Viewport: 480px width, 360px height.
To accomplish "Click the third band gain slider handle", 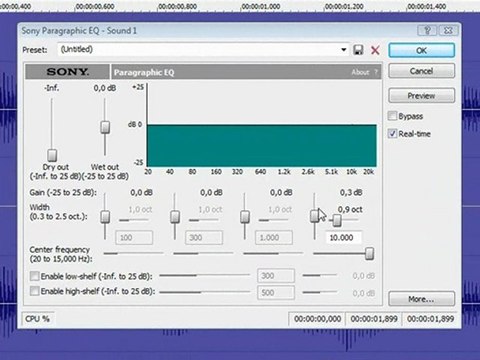I will point(245,217).
